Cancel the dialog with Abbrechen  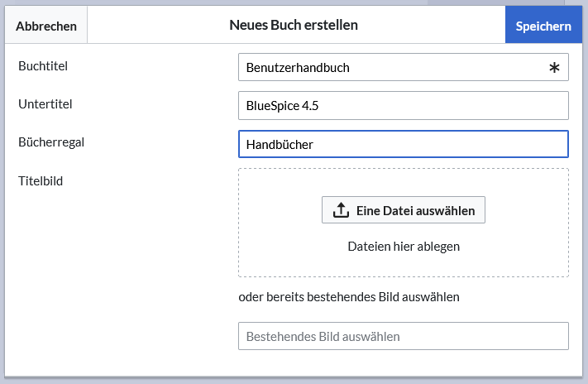click(x=46, y=26)
